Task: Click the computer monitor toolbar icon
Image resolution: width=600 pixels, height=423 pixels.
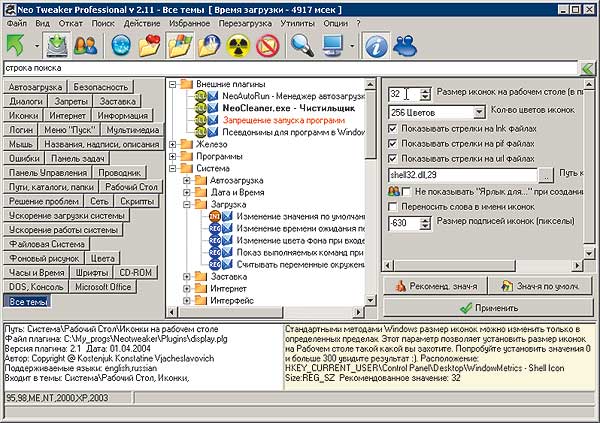Action: tap(332, 45)
